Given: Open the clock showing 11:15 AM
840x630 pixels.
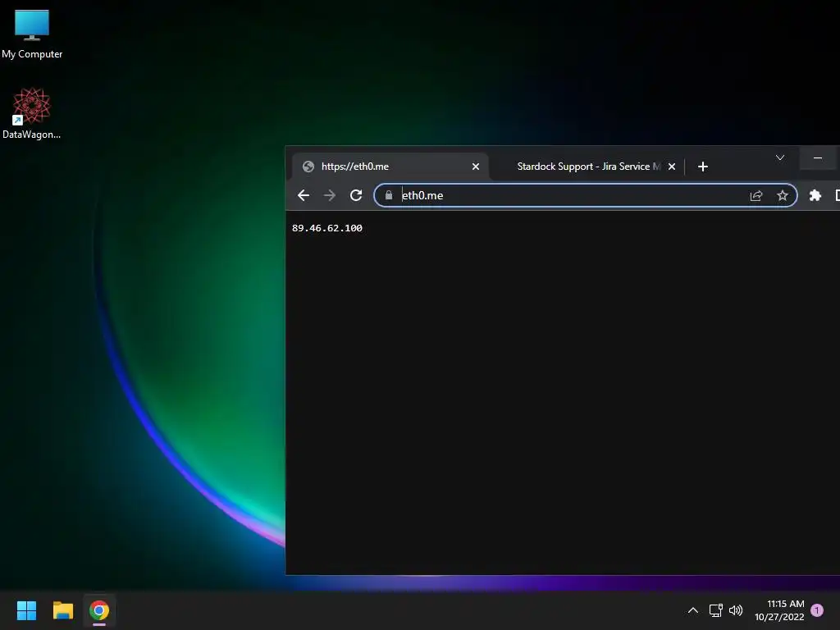Looking at the screenshot, I should tap(779, 610).
